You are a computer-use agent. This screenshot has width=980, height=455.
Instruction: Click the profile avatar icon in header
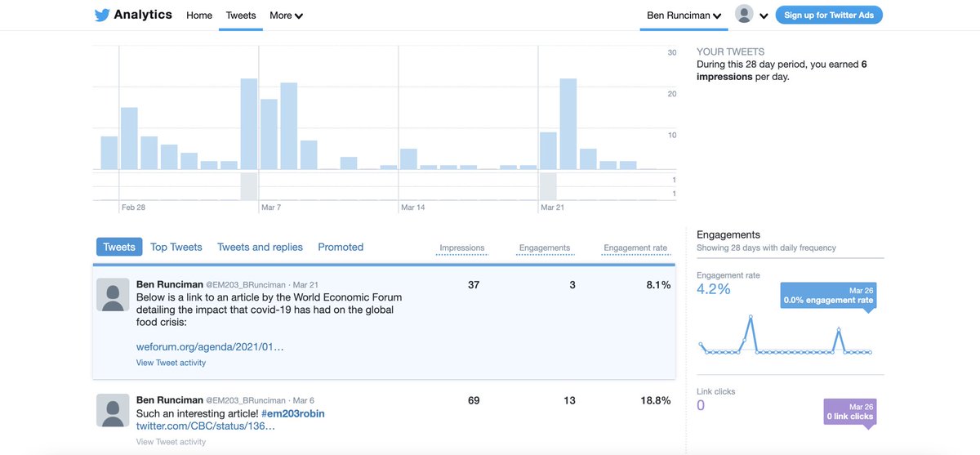tap(744, 14)
